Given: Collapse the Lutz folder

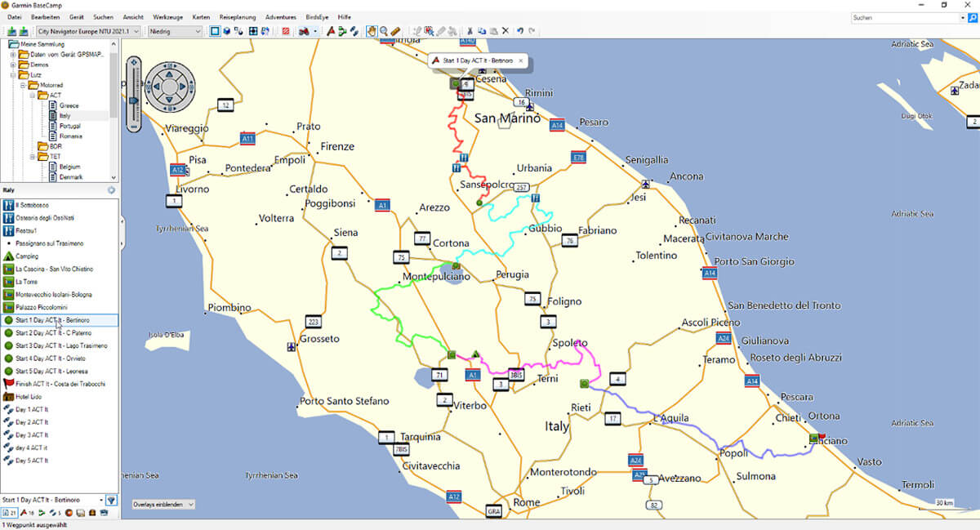Looking at the screenshot, I should coord(13,75).
